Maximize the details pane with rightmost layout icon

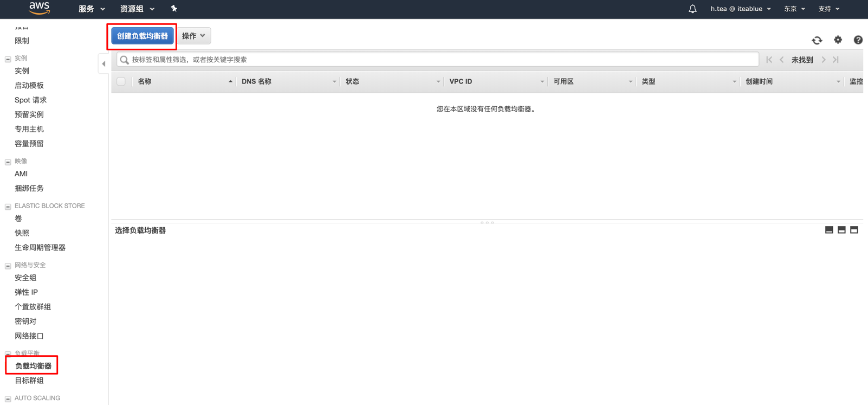(x=854, y=230)
